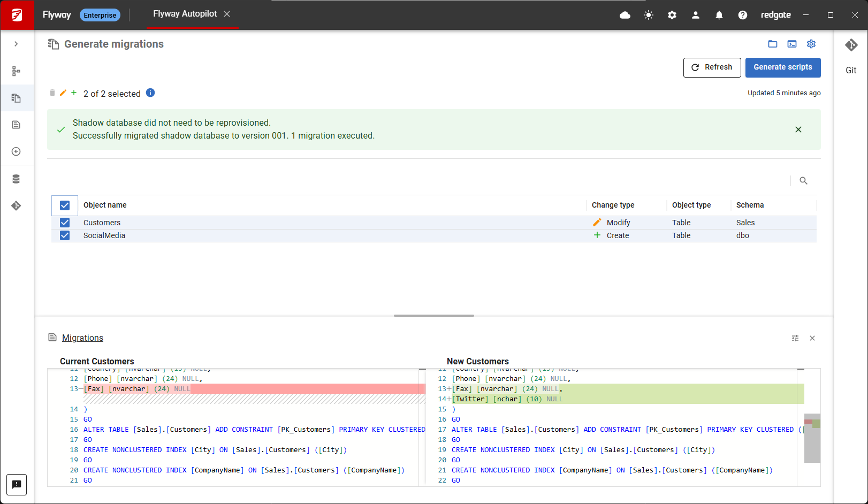Open the migration scripts sidebar icon

(x=16, y=125)
